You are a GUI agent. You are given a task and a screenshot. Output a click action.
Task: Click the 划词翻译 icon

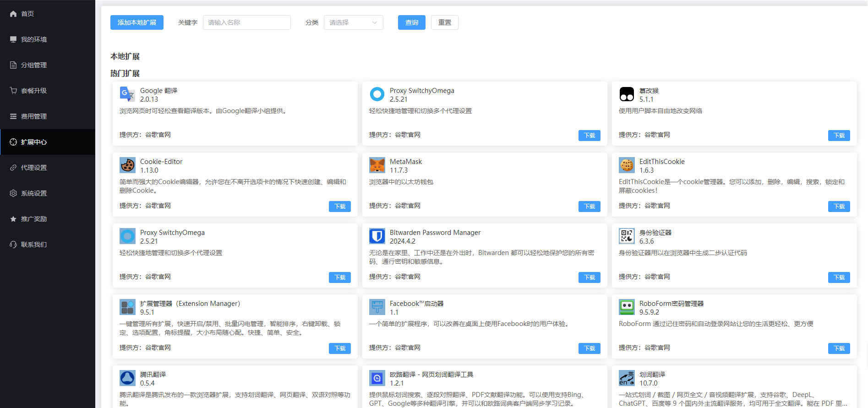point(627,378)
